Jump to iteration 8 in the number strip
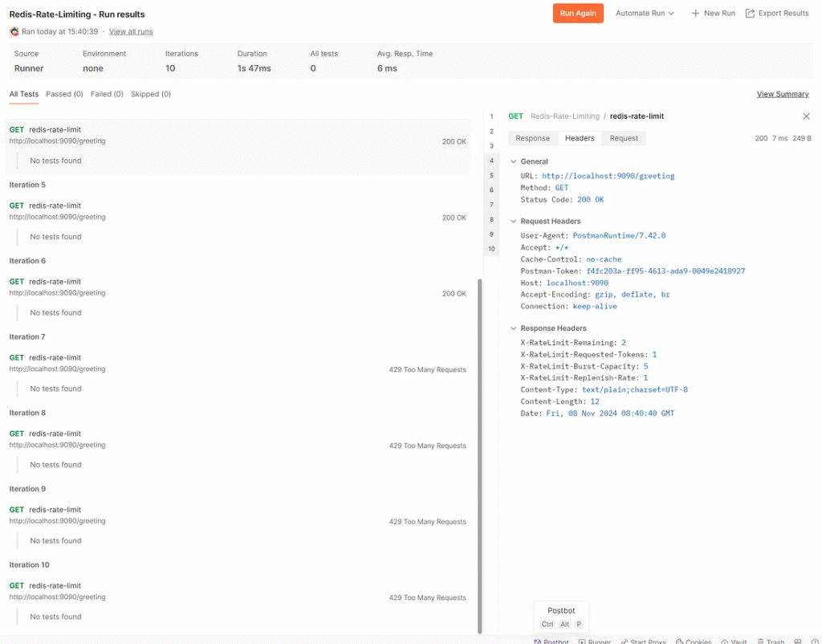The height and width of the screenshot is (644, 822). click(491, 219)
